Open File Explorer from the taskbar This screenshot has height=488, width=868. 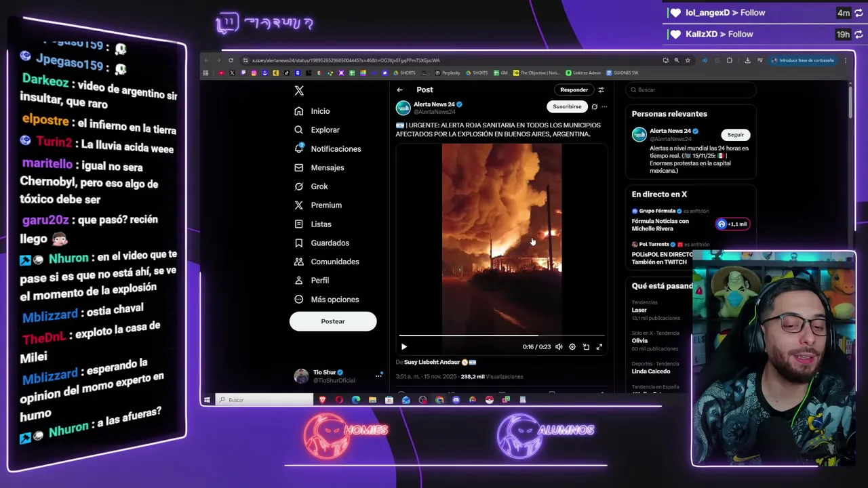coord(372,400)
